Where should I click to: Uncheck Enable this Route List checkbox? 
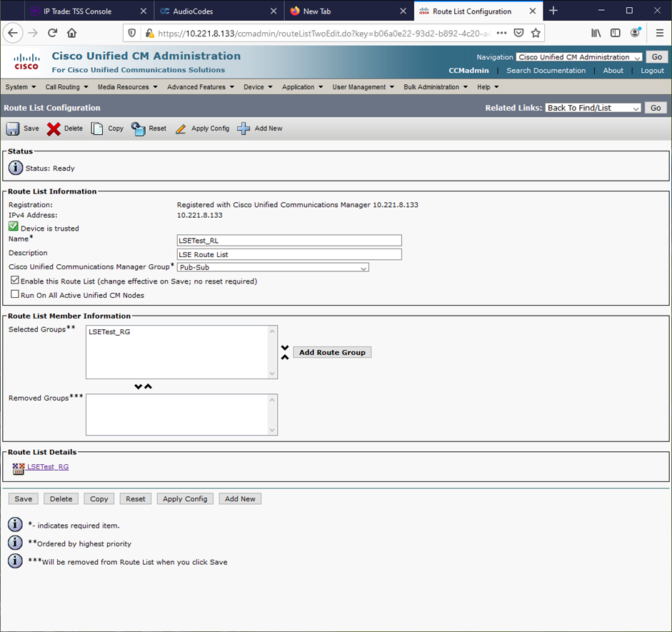(15, 281)
